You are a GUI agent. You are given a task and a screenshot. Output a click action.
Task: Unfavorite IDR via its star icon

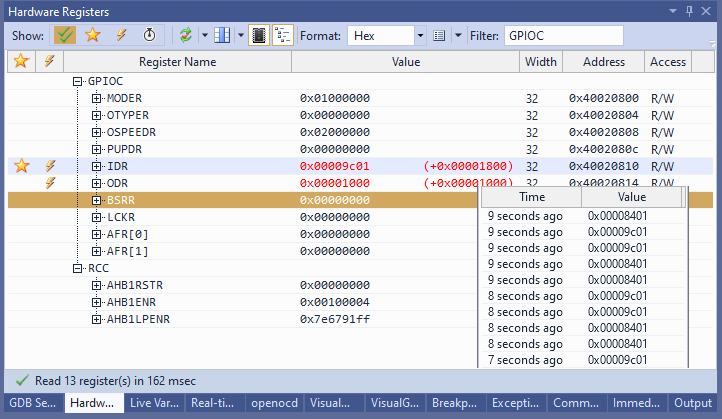pos(22,166)
